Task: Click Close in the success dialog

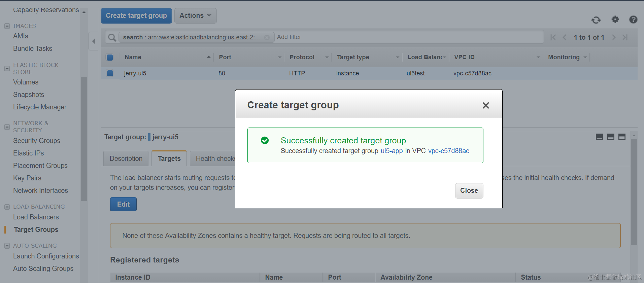Action: [469, 190]
